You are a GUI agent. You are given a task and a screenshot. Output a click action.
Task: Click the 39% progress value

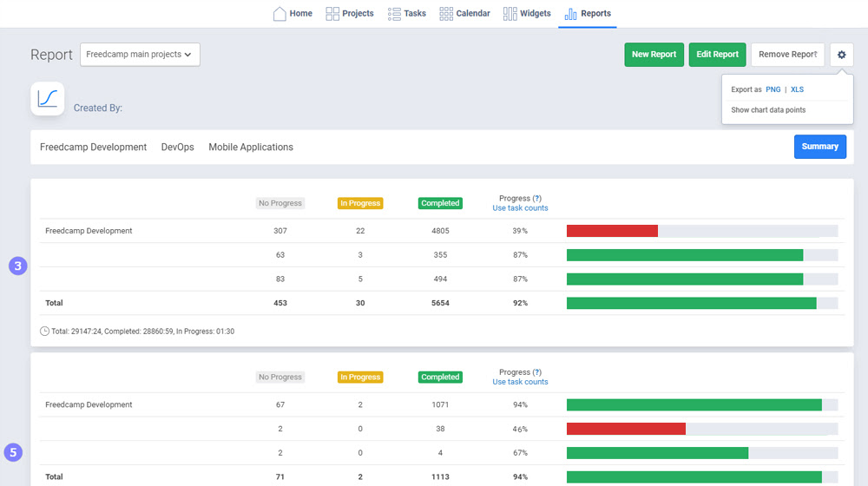520,231
